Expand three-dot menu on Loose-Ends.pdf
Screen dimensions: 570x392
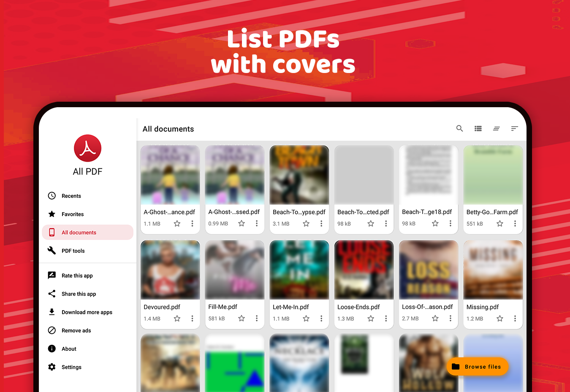tap(386, 319)
